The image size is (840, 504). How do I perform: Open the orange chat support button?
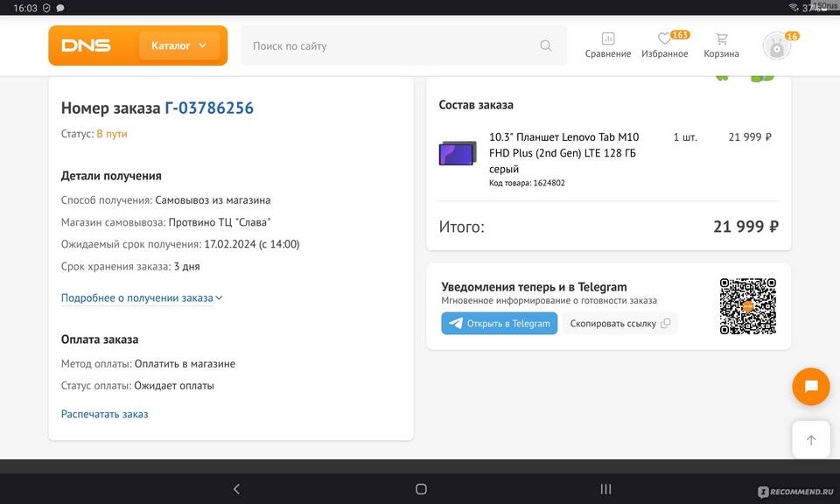[810, 386]
